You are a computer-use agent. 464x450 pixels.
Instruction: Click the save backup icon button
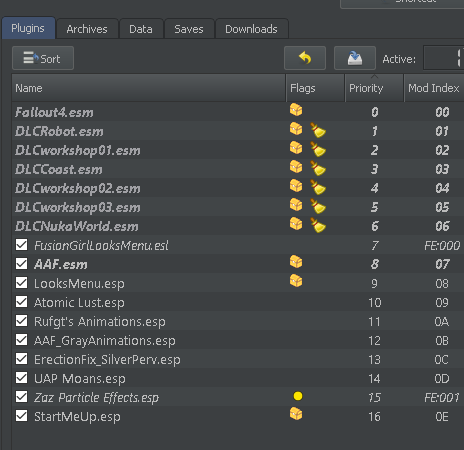[x=355, y=58]
